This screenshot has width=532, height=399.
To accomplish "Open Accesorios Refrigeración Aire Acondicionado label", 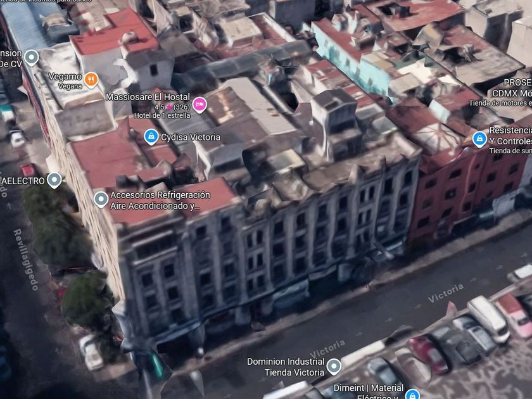I will [x=160, y=200].
